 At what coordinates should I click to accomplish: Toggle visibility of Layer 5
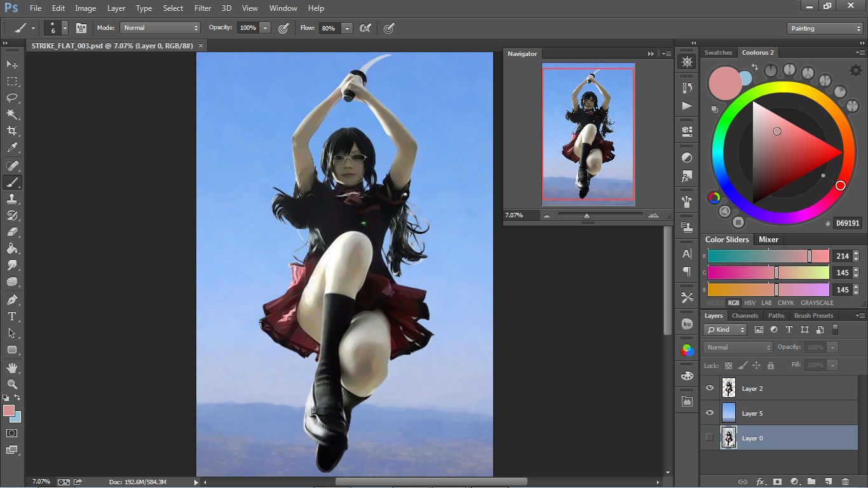point(710,412)
